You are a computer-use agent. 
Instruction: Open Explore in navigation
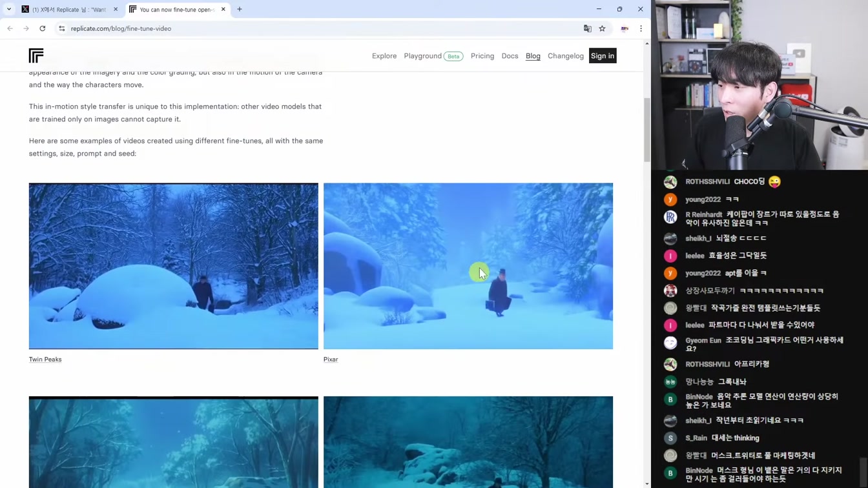click(384, 56)
